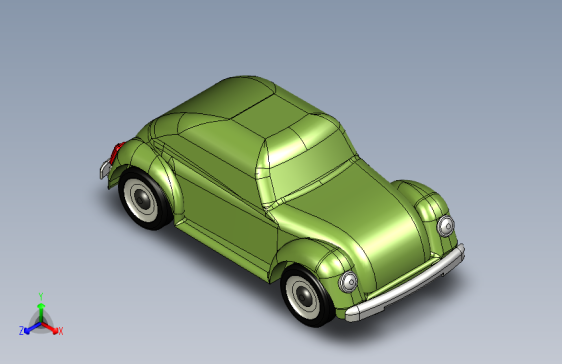562x364 pixels.
Task: Click the red X axis arrow of triad
Action: 50,327
